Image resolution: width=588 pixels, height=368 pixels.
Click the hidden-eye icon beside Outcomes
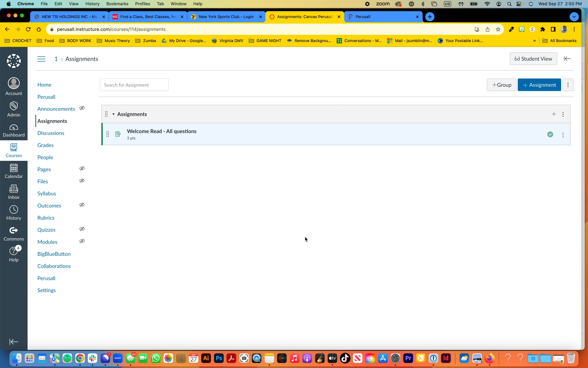click(82, 205)
